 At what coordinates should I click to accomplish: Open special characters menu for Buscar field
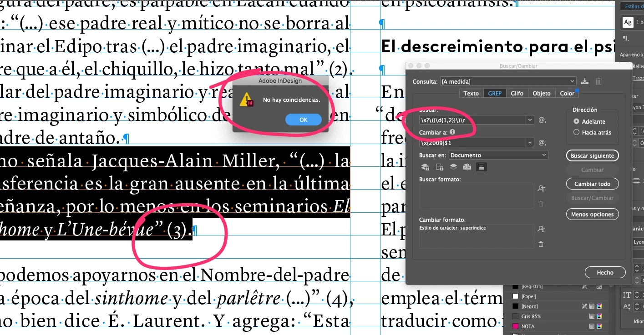pyautogui.click(x=542, y=120)
